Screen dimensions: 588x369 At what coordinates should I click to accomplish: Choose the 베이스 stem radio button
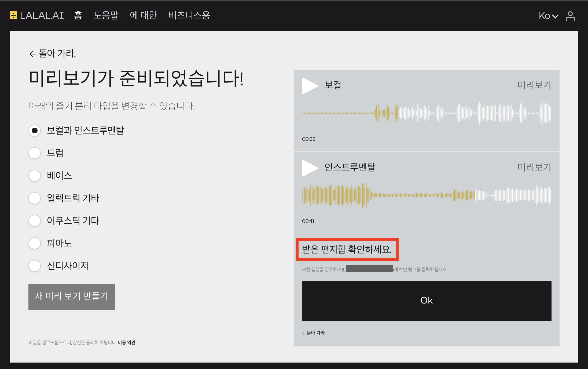[x=35, y=176]
